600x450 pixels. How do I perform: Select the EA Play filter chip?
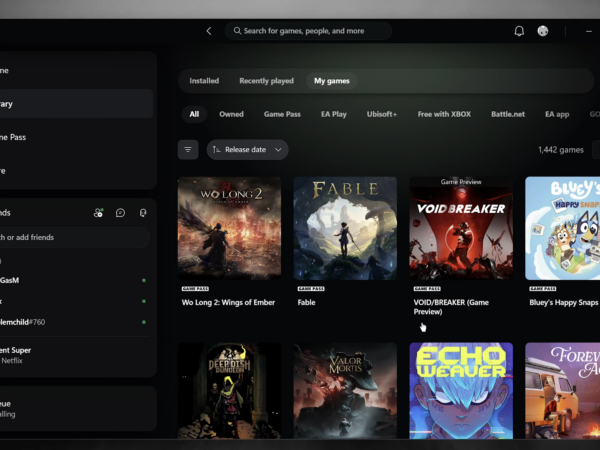click(x=334, y=114)
